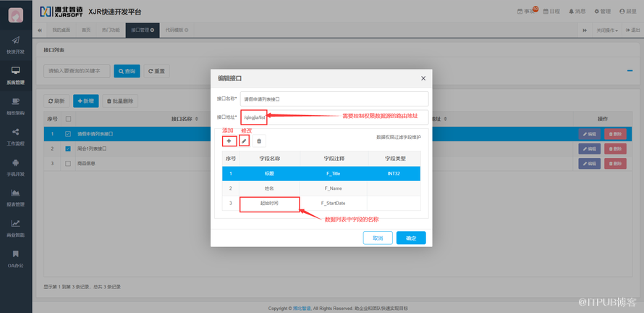Switch to the 接口管理 tab
The height and width of the screenshot is (313, 644).
click(x=143, y=30)
